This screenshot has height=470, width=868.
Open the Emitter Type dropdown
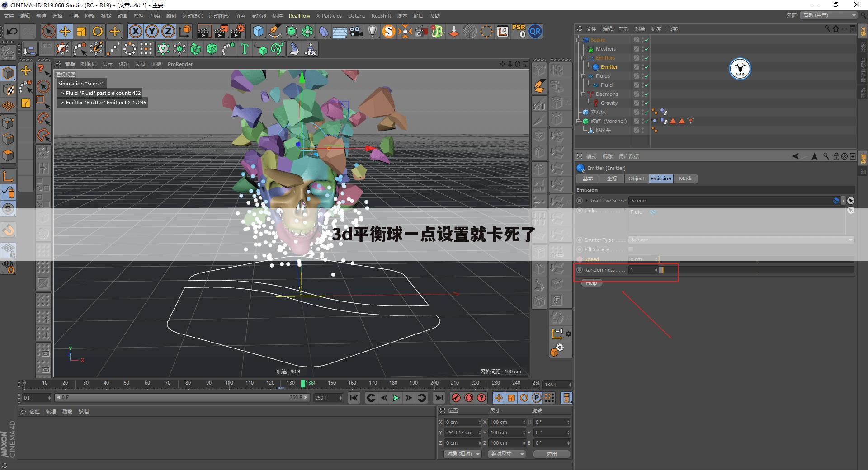(x=741, y=240)
